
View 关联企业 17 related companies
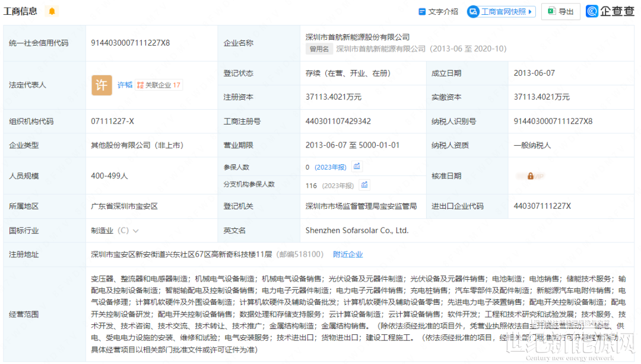click(158, 85)
